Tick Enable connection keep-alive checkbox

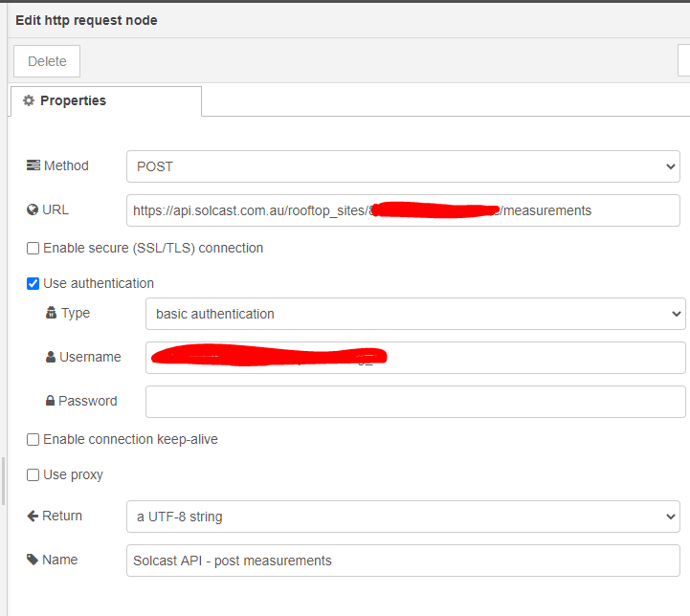tap(33, 439)
